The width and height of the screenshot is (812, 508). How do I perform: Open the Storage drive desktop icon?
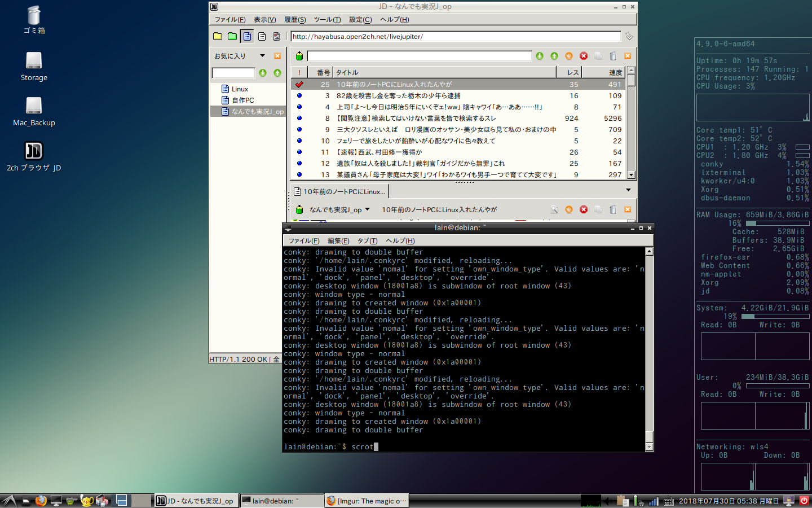[x=34, y=66]
